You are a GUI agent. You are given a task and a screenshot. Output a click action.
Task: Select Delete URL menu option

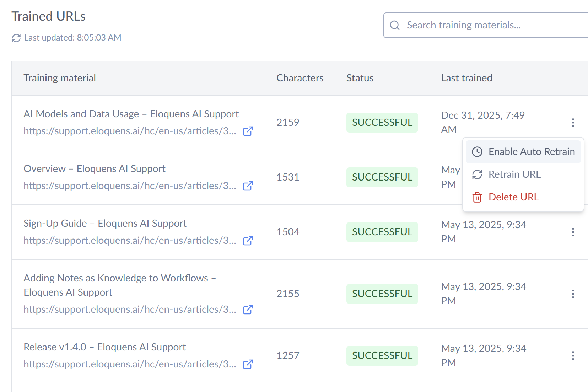tap(513, 197)
